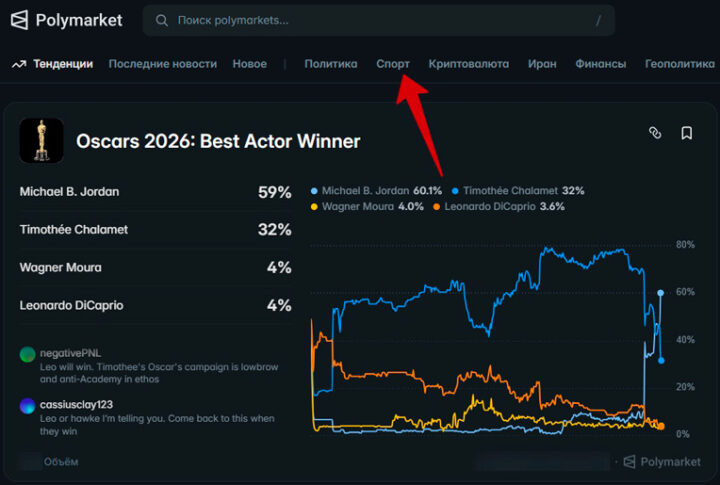This screenshot has width=720, height=485.
Task: Click the trending arrow icon
Action: (19, 64)
